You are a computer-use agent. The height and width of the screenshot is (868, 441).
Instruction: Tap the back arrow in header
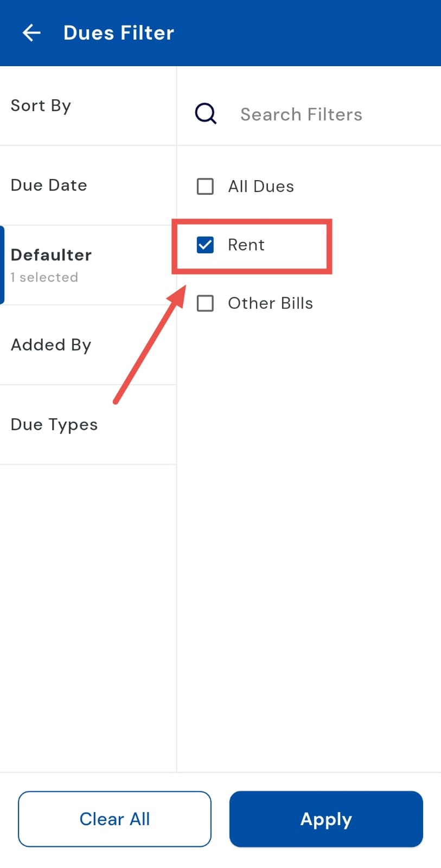tap(31, 33)
